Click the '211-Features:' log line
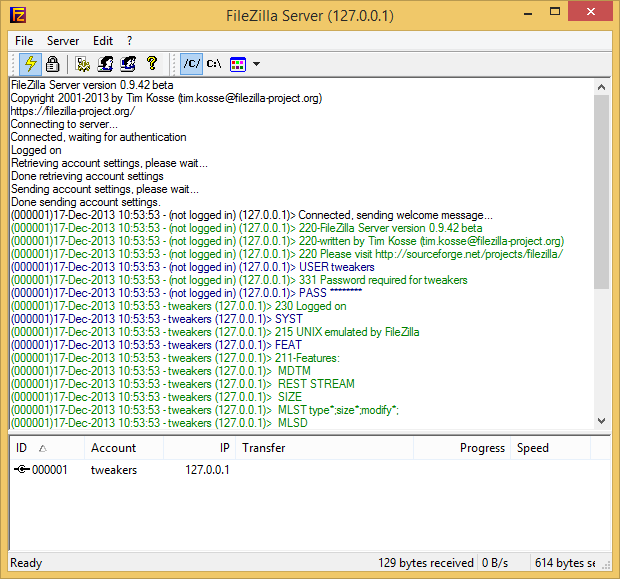Screen dimensions: 620x579 175,358
